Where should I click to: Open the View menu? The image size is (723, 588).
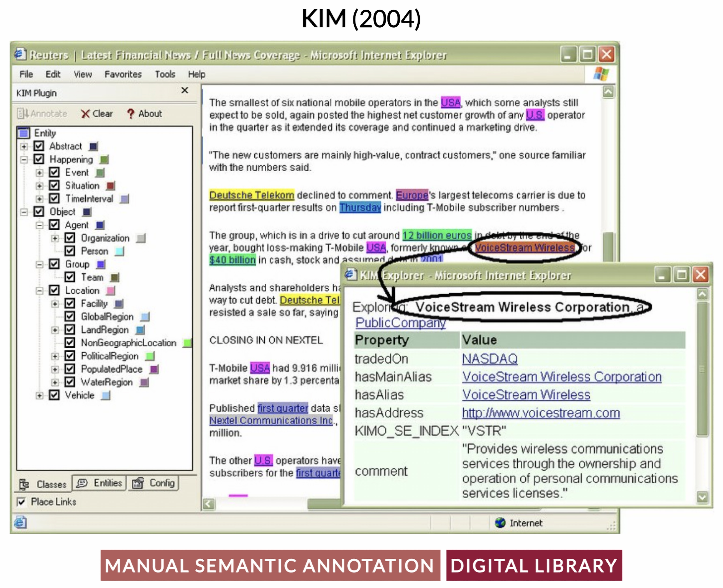click(83, 74)
